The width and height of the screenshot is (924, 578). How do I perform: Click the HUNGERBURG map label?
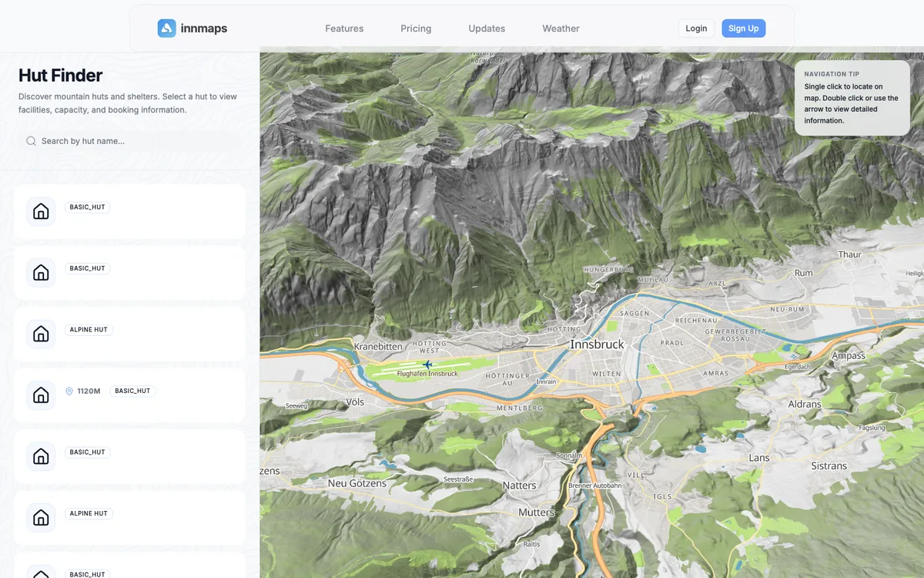pyautogui.click(x=608, y=270)
